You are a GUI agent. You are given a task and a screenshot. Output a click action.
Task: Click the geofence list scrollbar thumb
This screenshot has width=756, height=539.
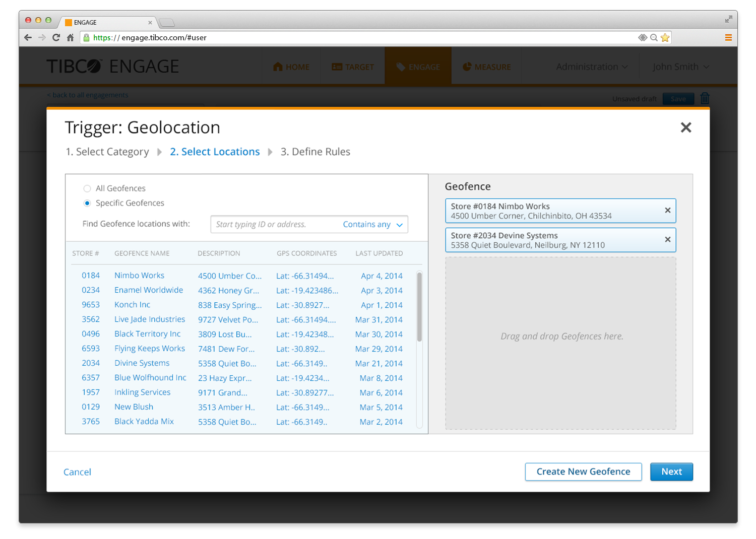pos(419,307)
